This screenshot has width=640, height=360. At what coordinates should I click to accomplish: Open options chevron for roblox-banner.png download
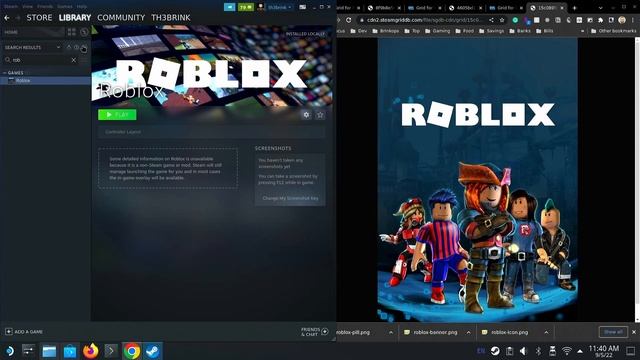point(468,332)
